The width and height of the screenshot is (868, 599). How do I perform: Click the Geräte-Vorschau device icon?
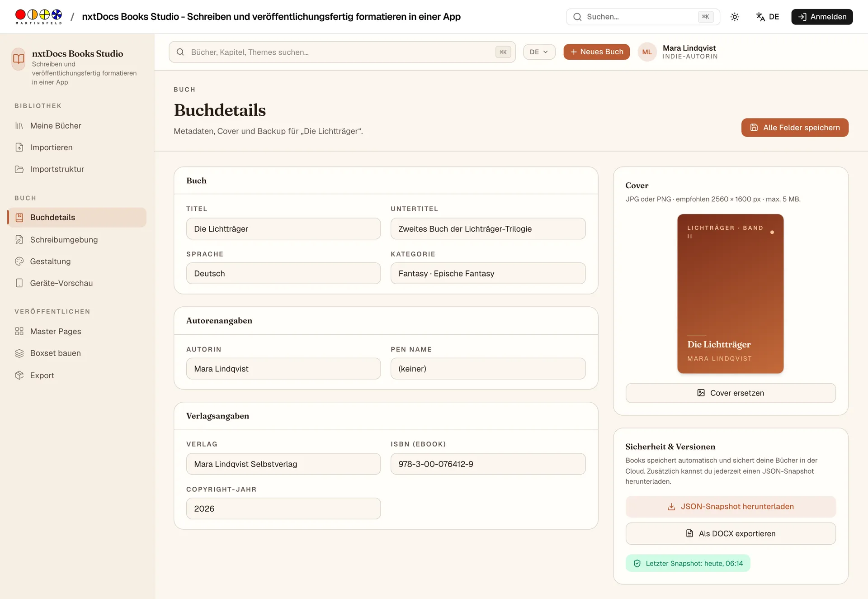coord(19,283)
